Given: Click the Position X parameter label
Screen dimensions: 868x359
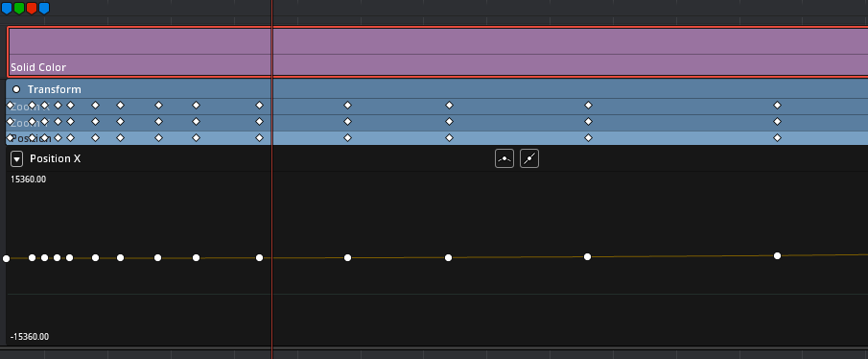Looking at the screenshot, I should 56,158.
